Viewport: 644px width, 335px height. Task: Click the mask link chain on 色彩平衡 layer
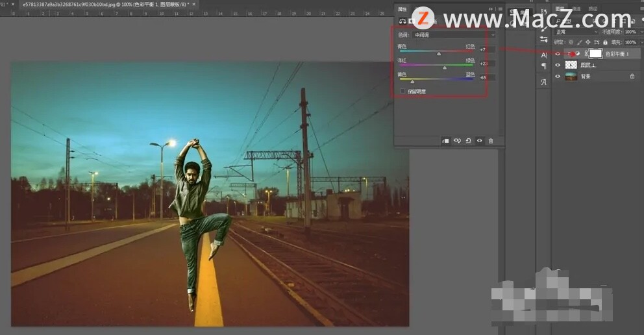[586, 54]
